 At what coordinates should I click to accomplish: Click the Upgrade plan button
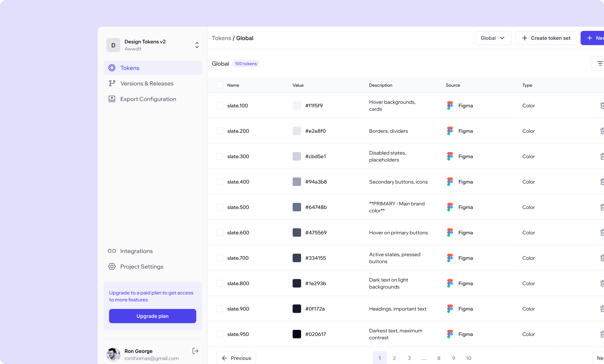tap(152, 316)
